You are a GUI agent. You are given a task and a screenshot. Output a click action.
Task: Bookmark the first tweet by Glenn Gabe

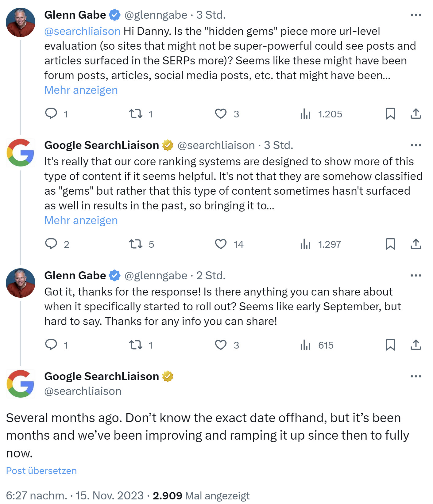(x=390, y=114)
